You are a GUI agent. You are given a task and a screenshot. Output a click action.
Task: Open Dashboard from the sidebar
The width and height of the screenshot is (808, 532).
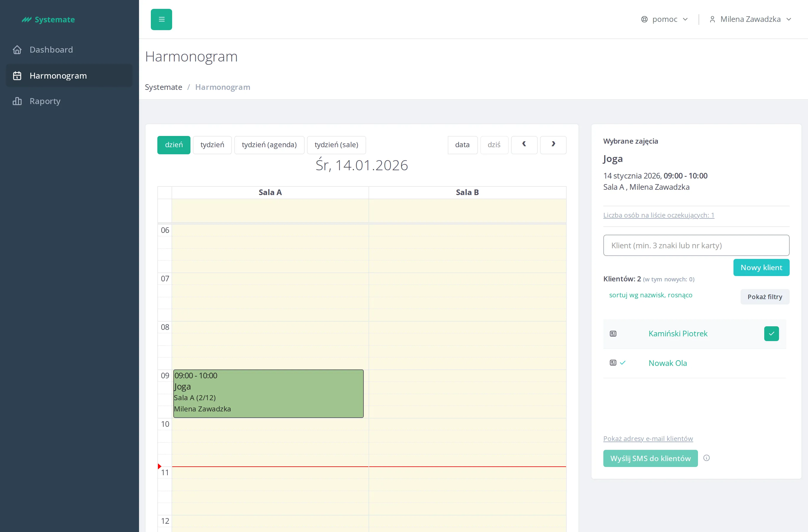point(69,50)
